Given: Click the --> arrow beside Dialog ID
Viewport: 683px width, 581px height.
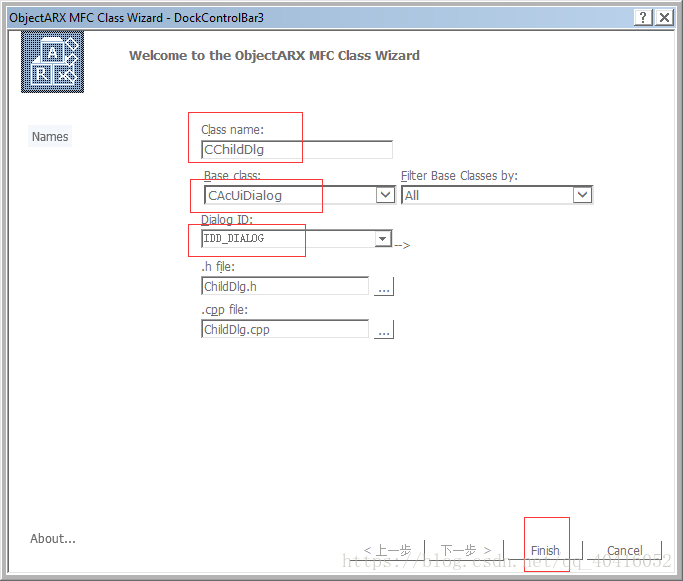Looking at the screenshot, I should [402, 245].
